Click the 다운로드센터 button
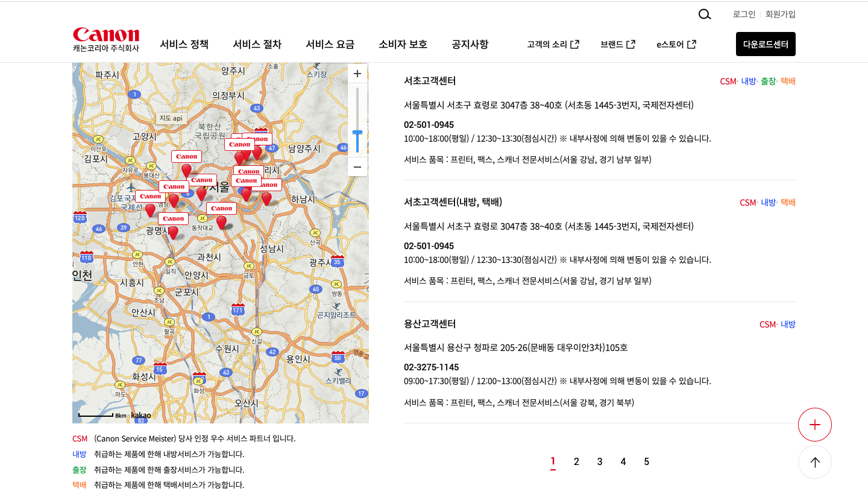The height and width of the screenshot is (497, 868). pos(766,44)
